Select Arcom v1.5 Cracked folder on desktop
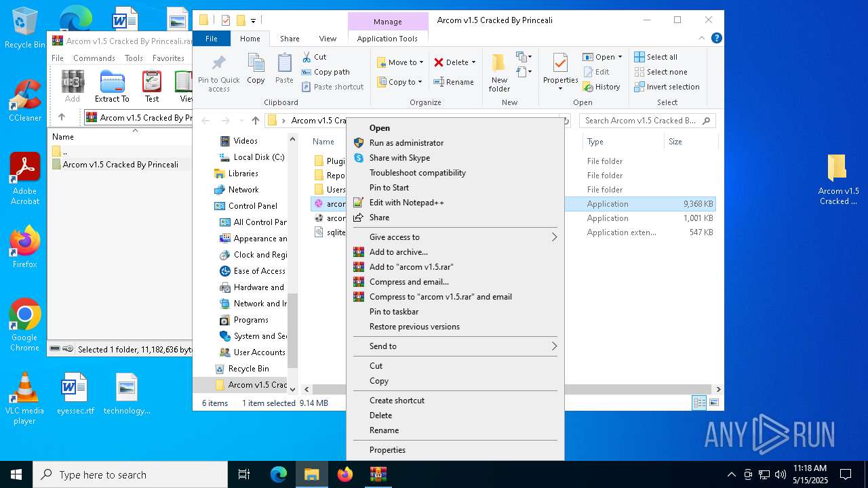 tap(838, 180)
